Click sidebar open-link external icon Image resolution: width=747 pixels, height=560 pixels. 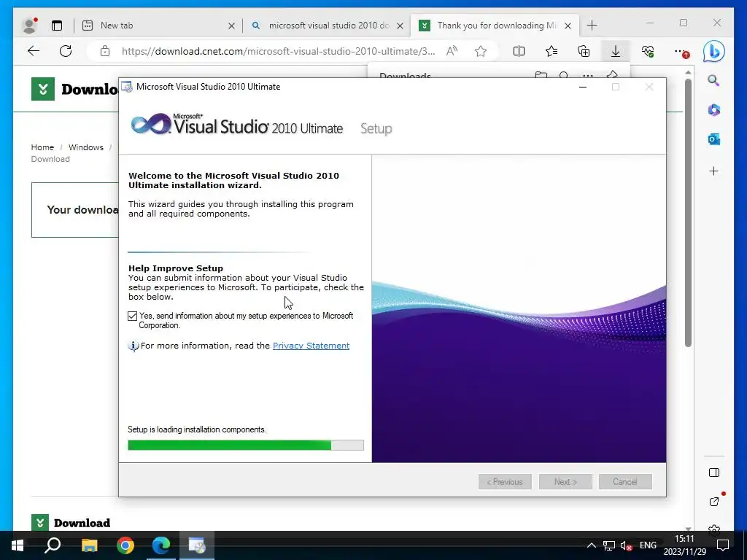coord(713,502)
